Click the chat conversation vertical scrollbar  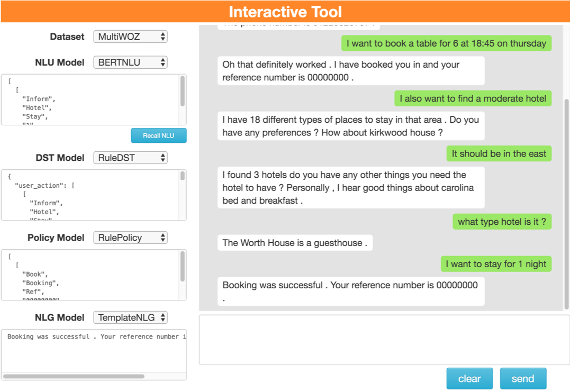point(566,201)
